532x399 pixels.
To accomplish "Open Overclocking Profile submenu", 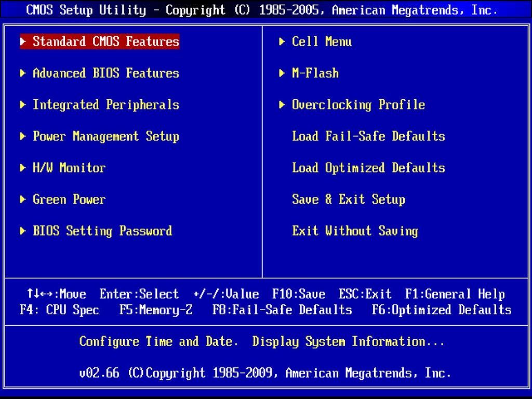I will [x=358, y=104].
